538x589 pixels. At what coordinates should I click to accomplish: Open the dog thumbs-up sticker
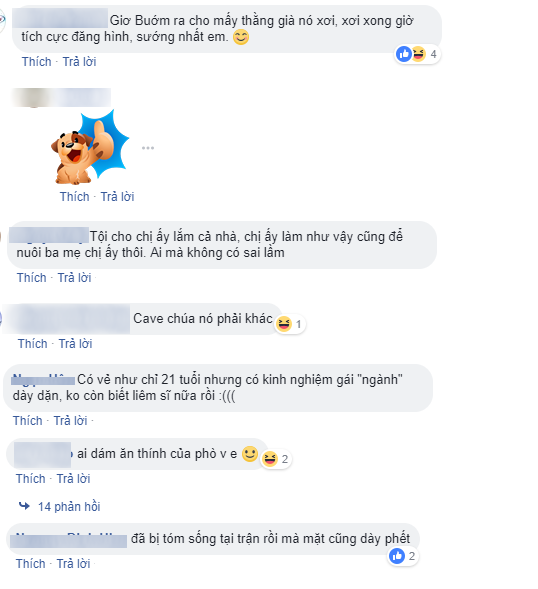pyautogui.click(x=90, y=147)
